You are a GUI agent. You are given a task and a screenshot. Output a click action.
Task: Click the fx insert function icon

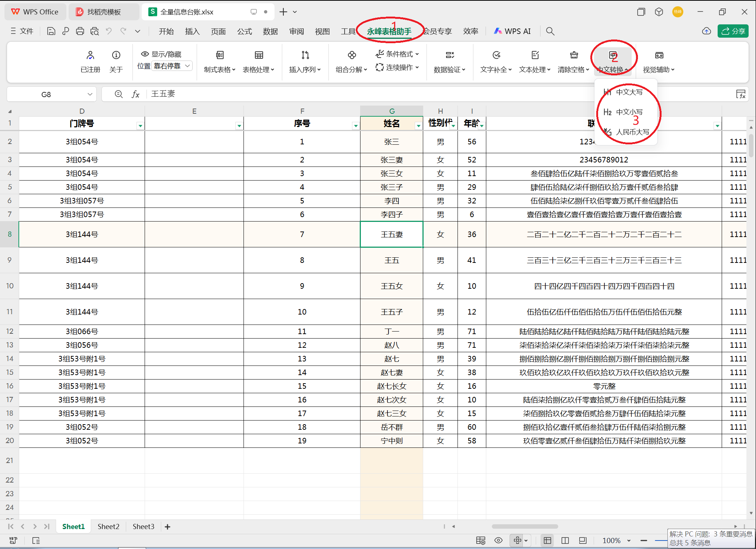coord(135,94)
